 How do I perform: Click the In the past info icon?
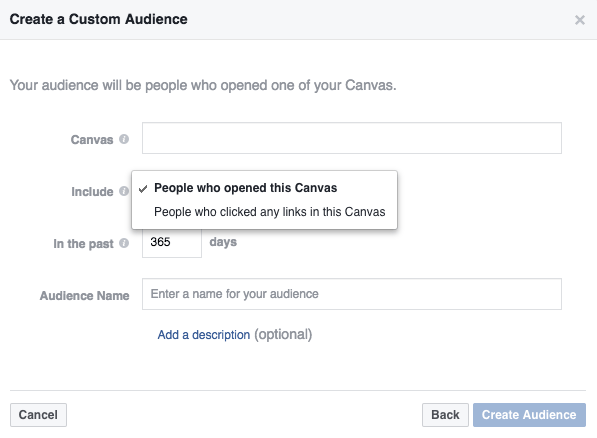[124, 243]
